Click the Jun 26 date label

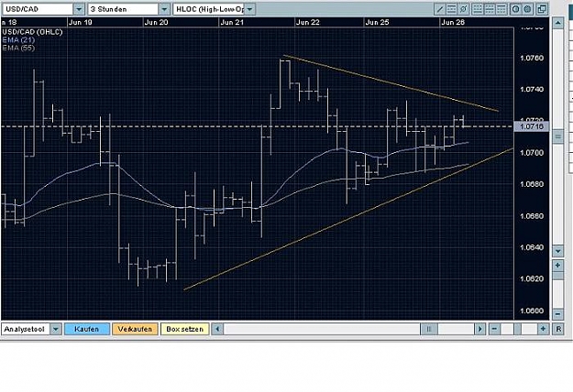coord(453,22)
